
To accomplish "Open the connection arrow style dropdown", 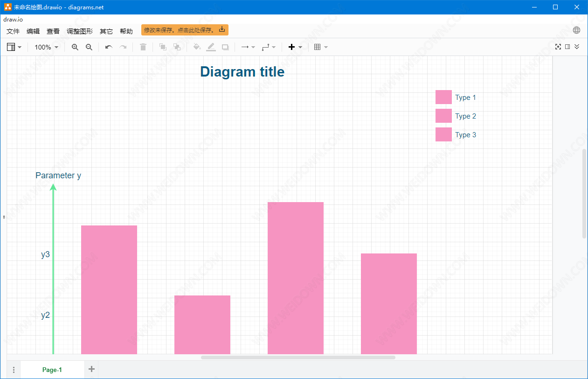I will 248,47.
